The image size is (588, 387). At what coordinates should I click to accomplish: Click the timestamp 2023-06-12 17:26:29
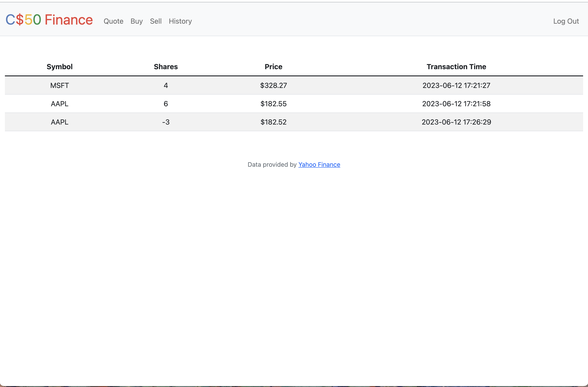tap(456, 122)
